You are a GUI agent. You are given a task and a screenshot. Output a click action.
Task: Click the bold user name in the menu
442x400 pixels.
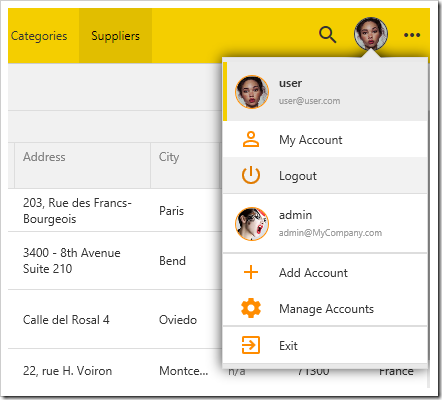[x=290, y=83]
